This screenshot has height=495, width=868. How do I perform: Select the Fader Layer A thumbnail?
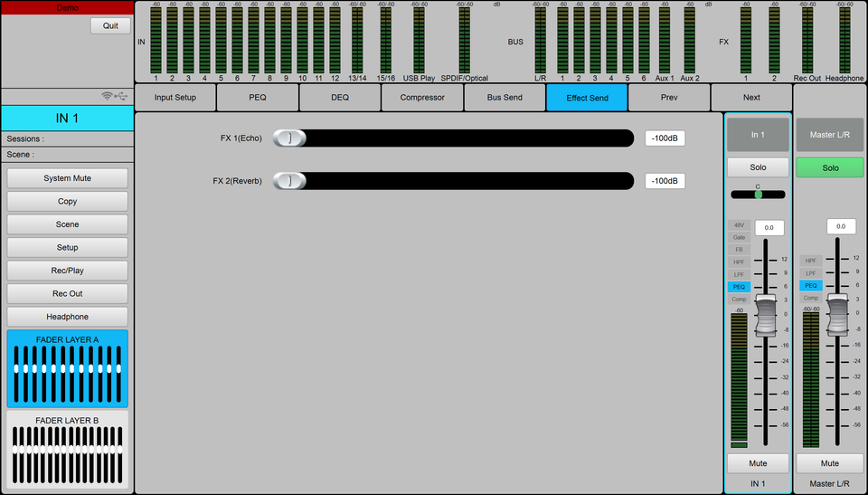pyautogui.click(x=68, y=368)
